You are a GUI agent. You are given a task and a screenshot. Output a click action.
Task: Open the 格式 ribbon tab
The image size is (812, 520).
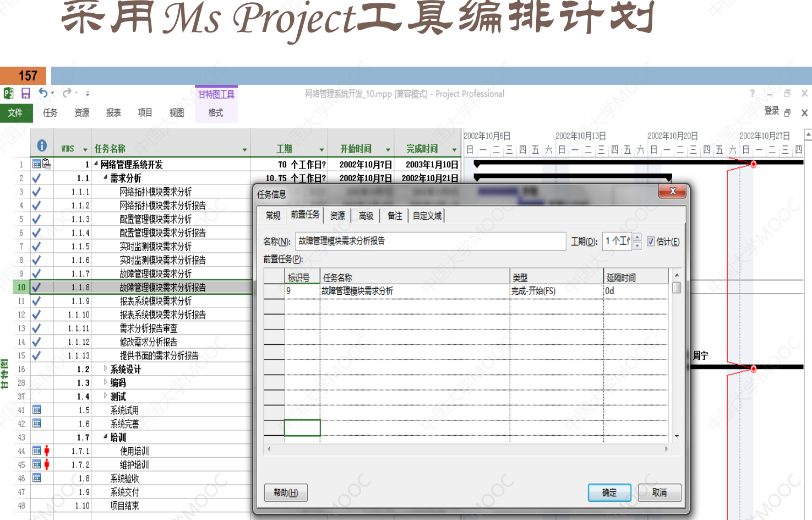point(216,112)
